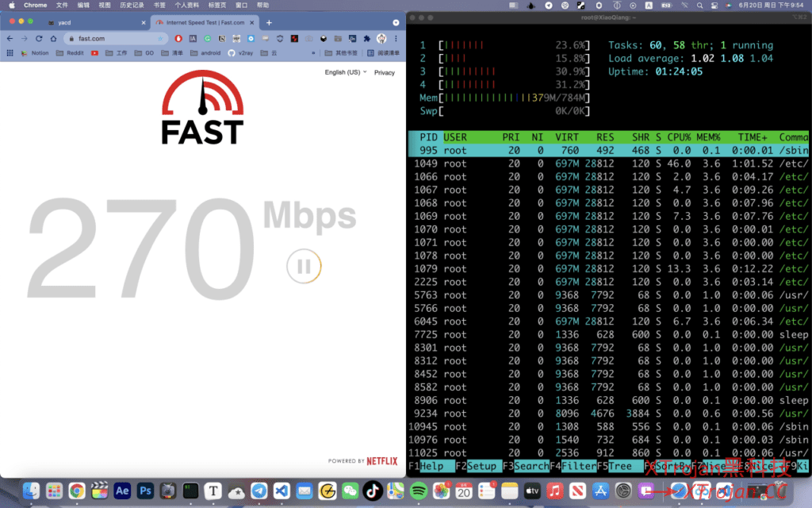Screen dimensions: 812x508
Task: Launch Visual Studio Code from the dock
Action: coord(280,491)
